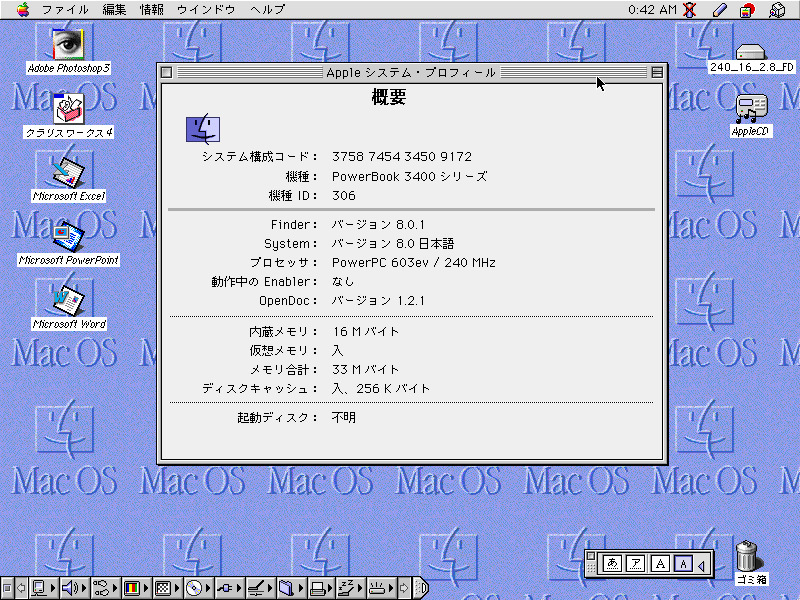Viewport: 800px width, 600px height.
Task: Open the Apple menu
Action: point(23,10)
